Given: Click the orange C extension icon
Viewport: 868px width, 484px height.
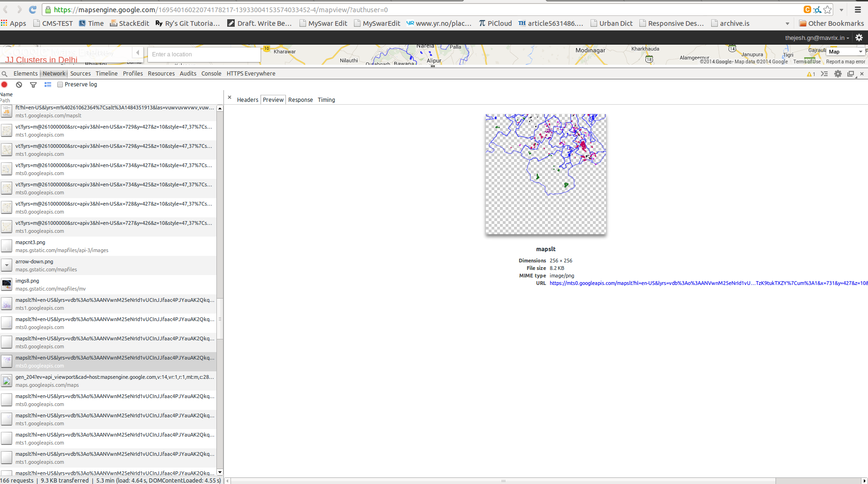Looking at the screenshot, I should (x=807, y=9).
